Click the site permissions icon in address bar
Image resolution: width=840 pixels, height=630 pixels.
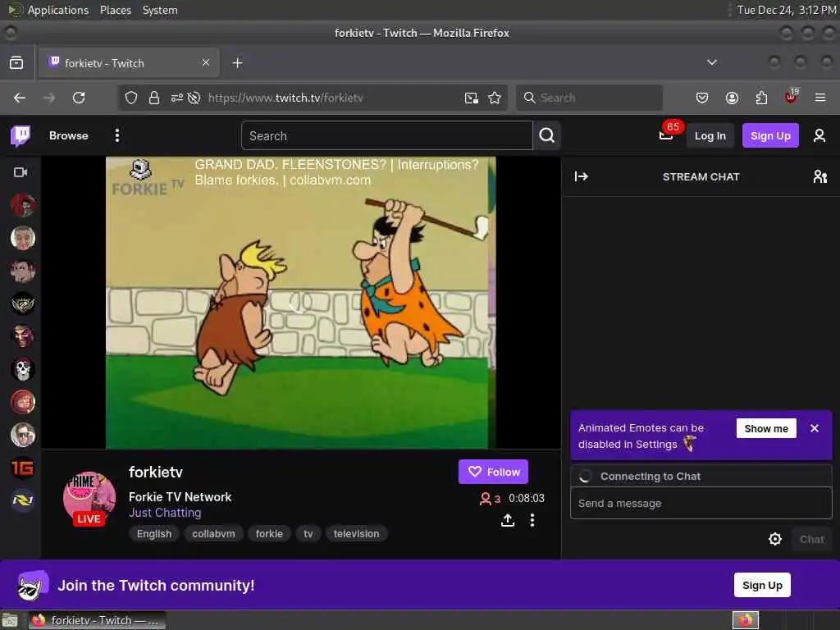click(x=177, y=98)
